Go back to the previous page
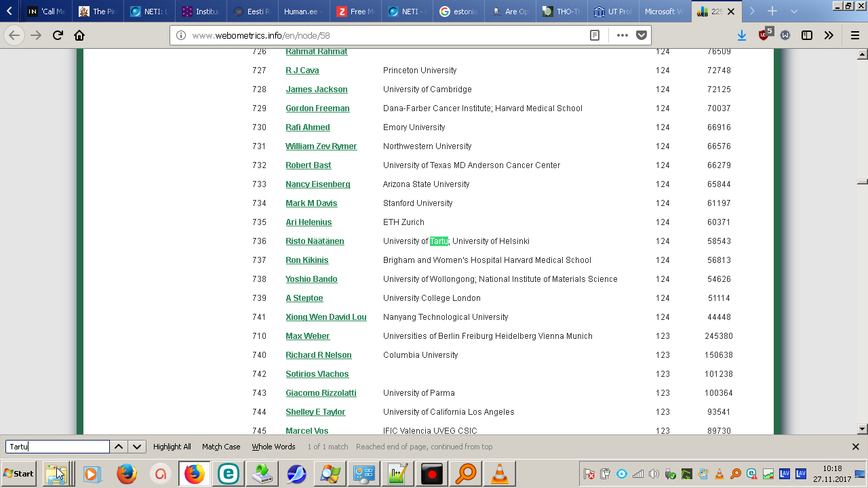 pos(15,35)
